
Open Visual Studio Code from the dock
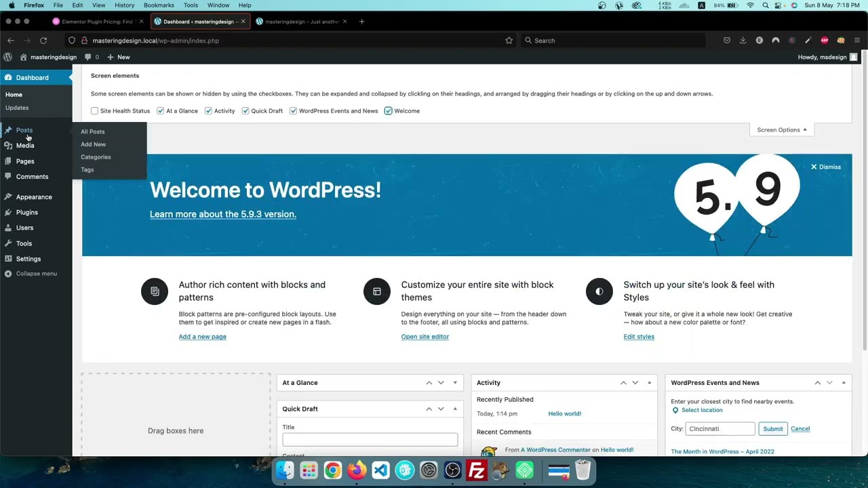[380, 470]
